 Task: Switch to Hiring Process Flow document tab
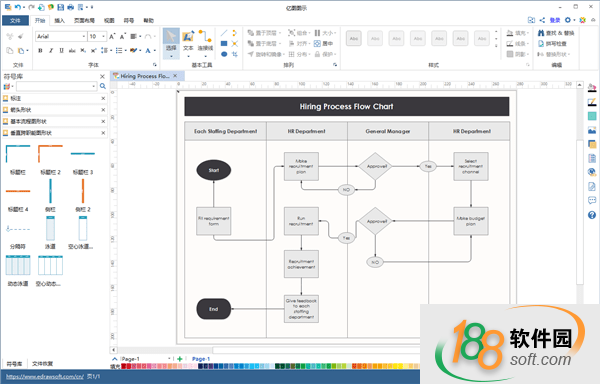[x=145, y=76]
